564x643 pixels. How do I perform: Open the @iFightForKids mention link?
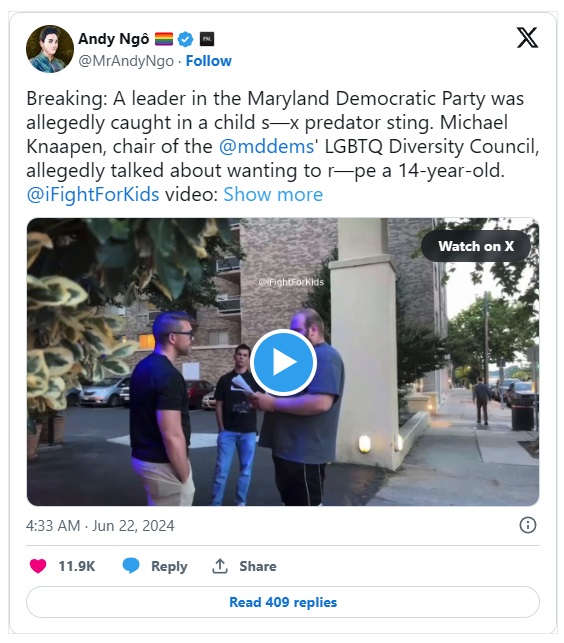(x=93, y=194)
